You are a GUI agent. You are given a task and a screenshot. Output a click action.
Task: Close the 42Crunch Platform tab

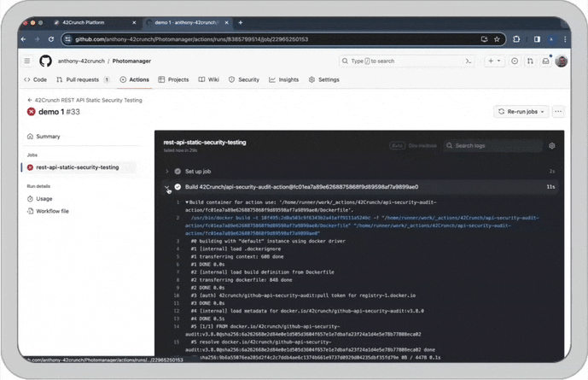134,22
